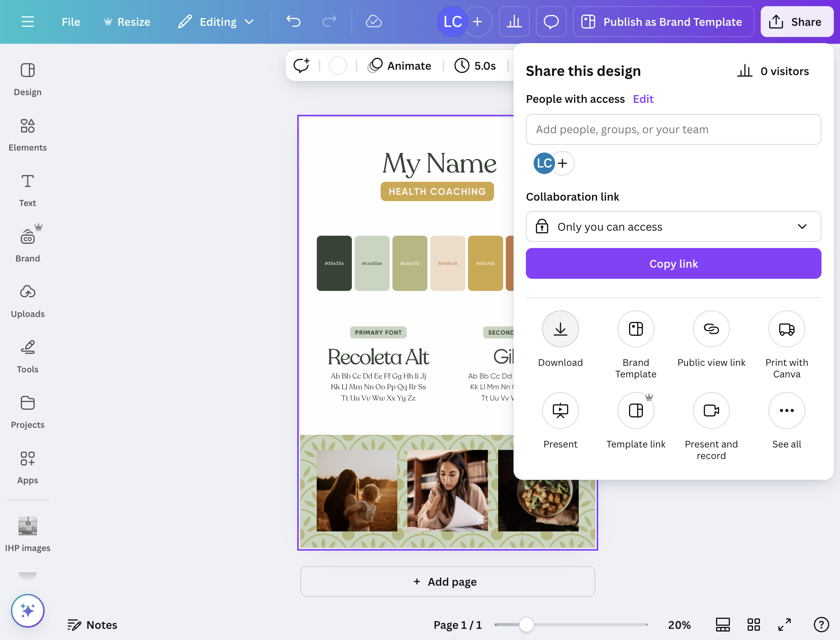Open the help question mark icon
840x640 pixels.
point(821,625)
